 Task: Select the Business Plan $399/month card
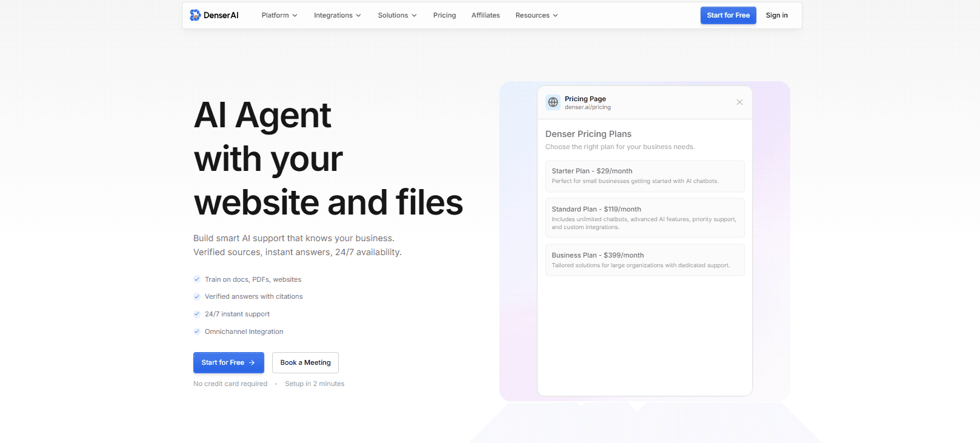pyautogui.click(x=645, y=260)
